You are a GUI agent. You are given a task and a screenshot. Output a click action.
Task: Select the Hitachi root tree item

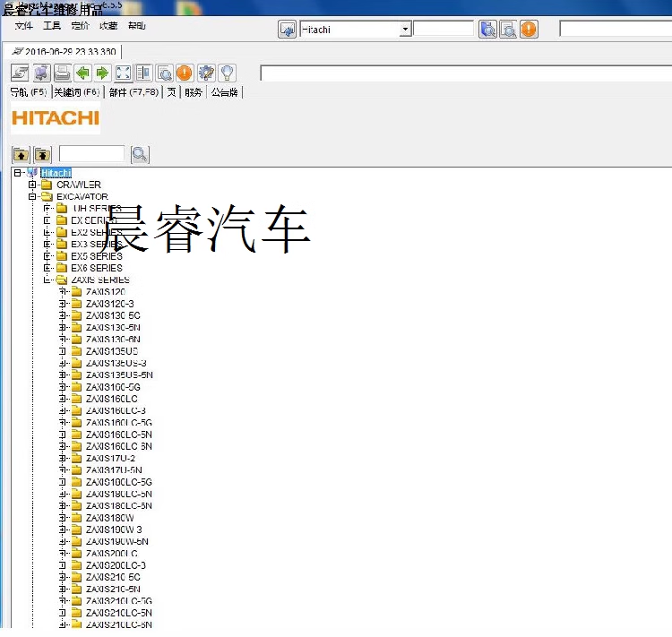(56, 173)
